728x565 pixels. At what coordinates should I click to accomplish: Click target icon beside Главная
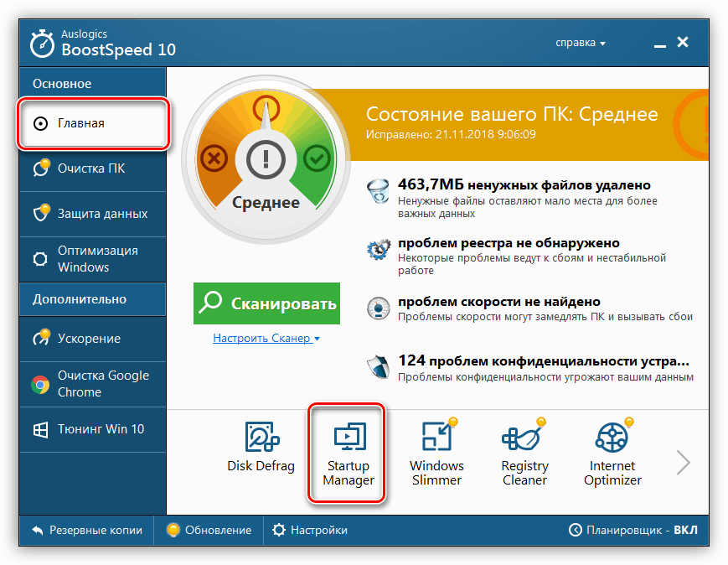[x=40, y=123]
